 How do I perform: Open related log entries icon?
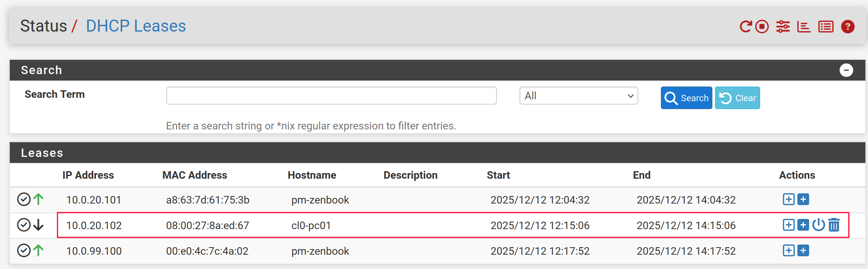tap(826, 27)
